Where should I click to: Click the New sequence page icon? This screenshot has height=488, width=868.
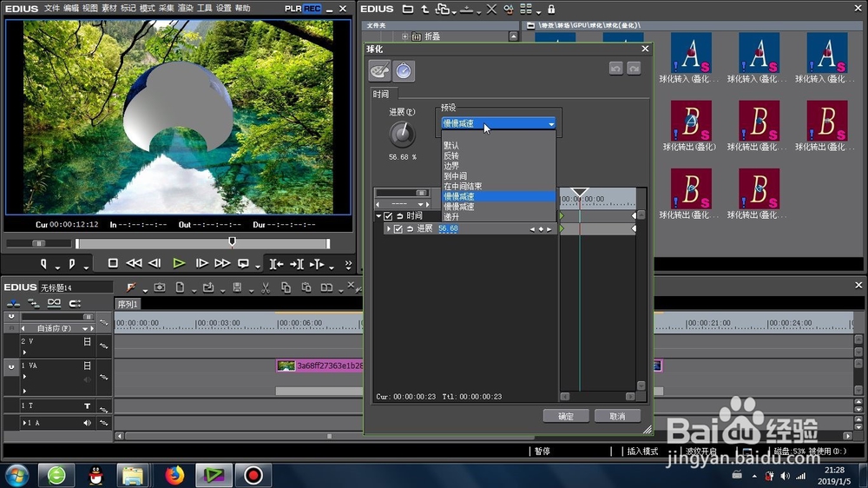pos(180,287)
